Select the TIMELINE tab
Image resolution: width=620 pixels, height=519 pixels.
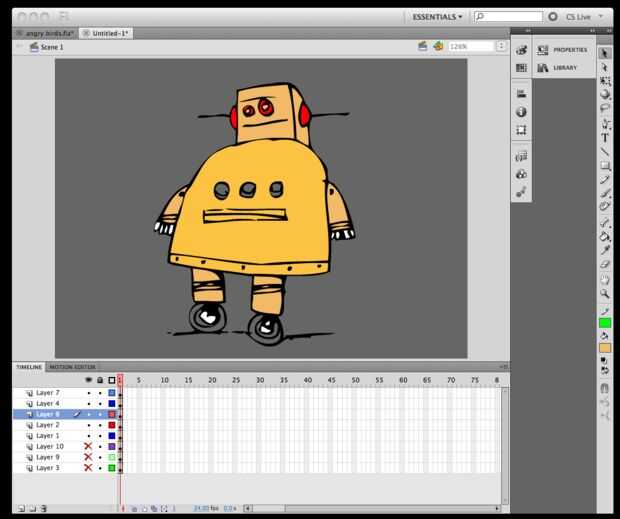pyautogui.click(x=29, y=367)
